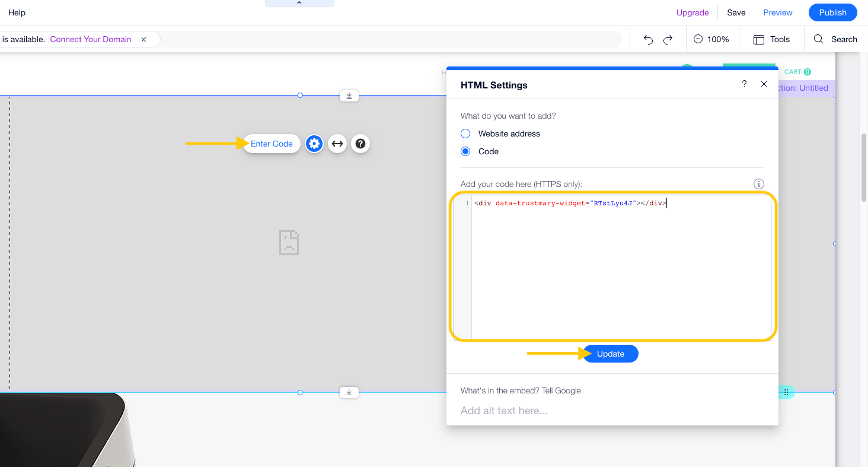The height and width of the screenshot is (467, 868).
Task: Click the Upgrade link
Action: pyautogui.click(x=693, y=12)
